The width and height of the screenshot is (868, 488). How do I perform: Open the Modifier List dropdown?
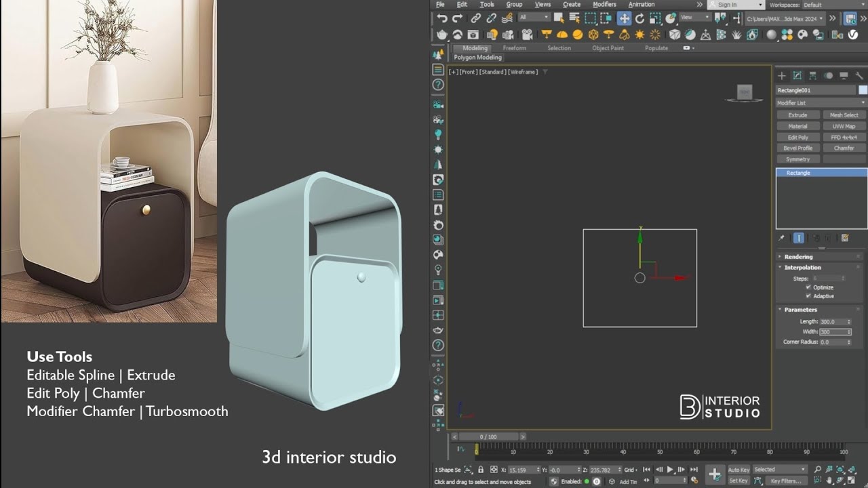point(821,103)
